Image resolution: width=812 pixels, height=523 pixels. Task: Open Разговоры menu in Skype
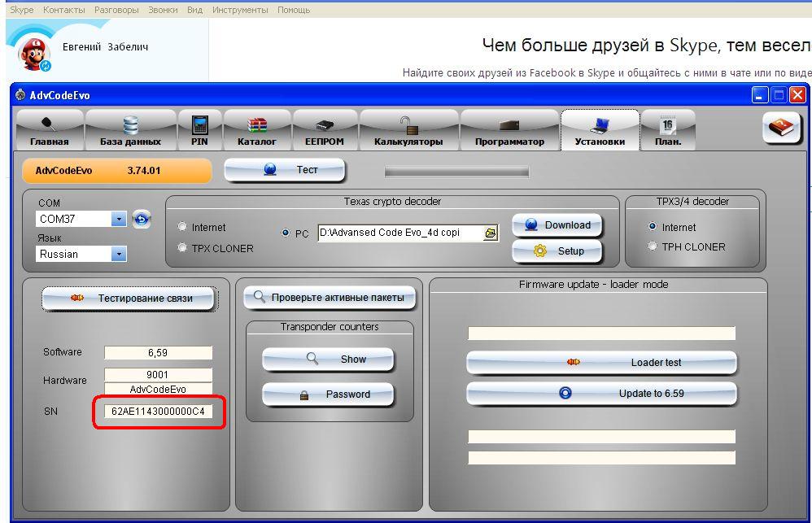point(116,10)
